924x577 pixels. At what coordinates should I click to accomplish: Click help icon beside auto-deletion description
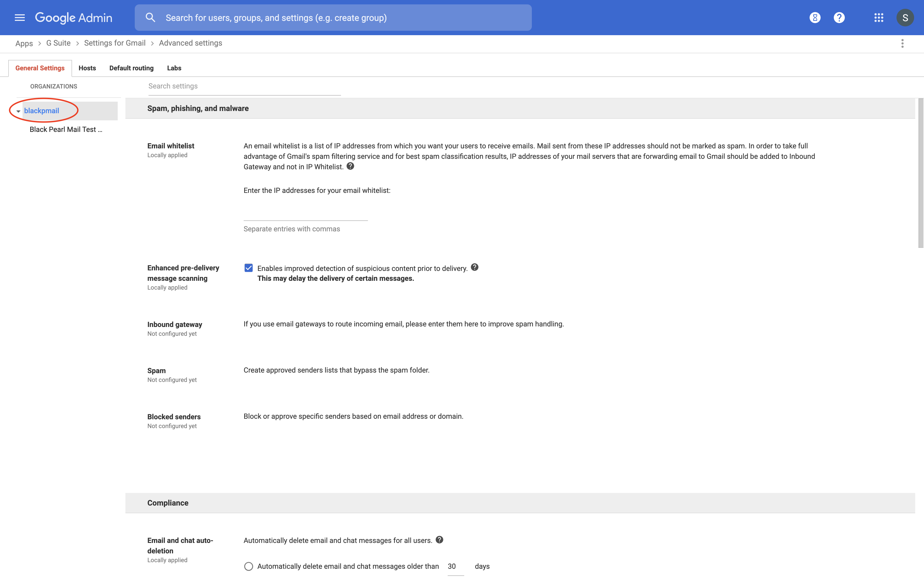coord(439,540)
